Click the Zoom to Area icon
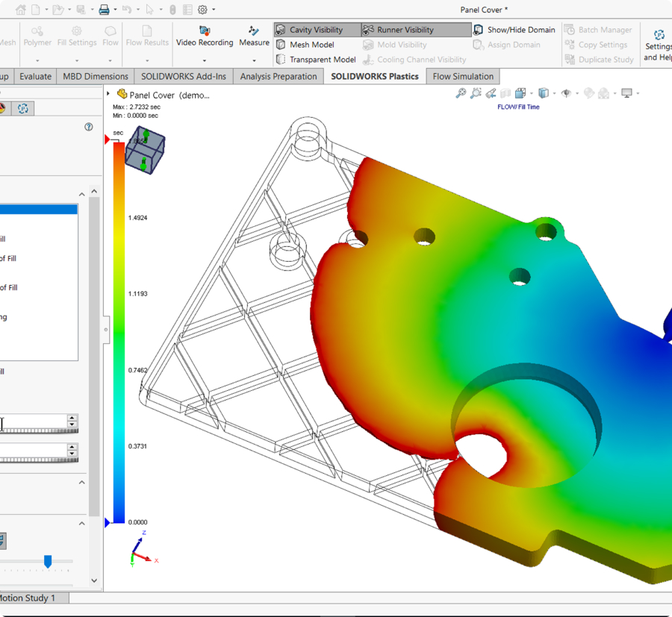This screenshot has width=672, height=617. (x=476, y=93)
